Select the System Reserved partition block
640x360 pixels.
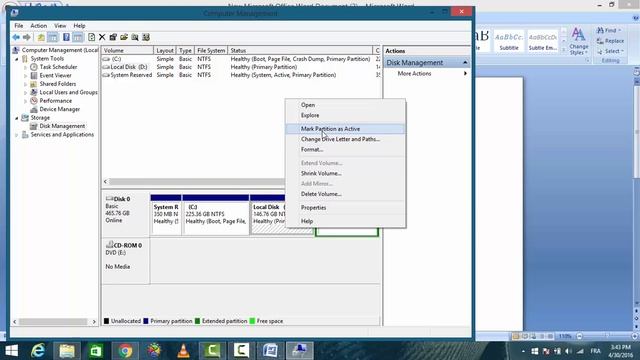click(166, 215)
